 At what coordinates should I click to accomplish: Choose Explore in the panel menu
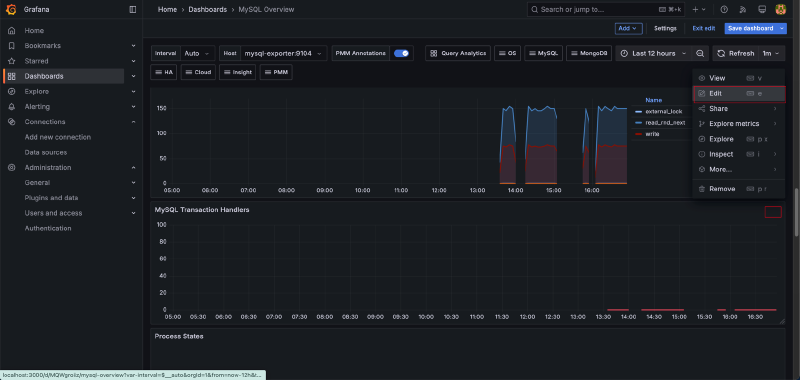click(738, 139)
